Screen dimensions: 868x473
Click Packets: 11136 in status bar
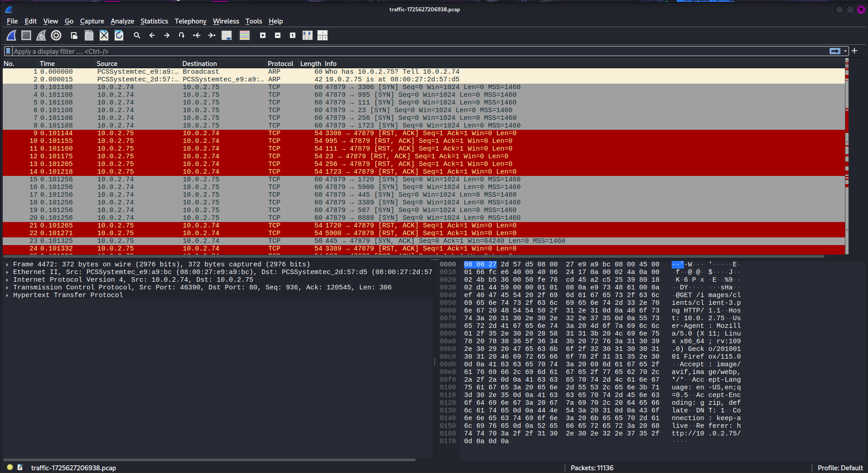click(592, 468)
